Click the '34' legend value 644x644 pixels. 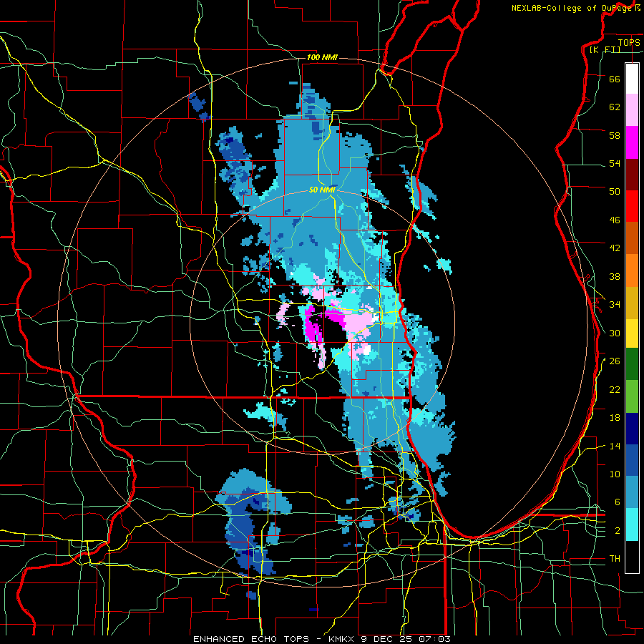tap(615, 305)
